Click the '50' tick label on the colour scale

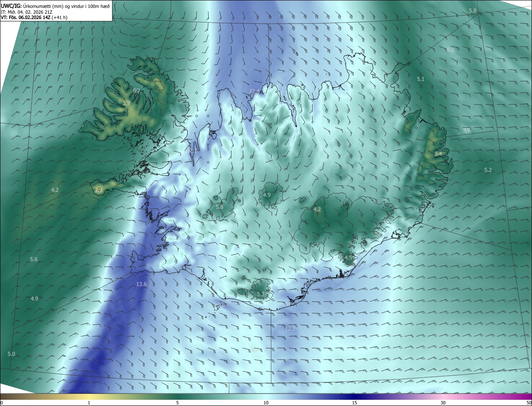529,403
